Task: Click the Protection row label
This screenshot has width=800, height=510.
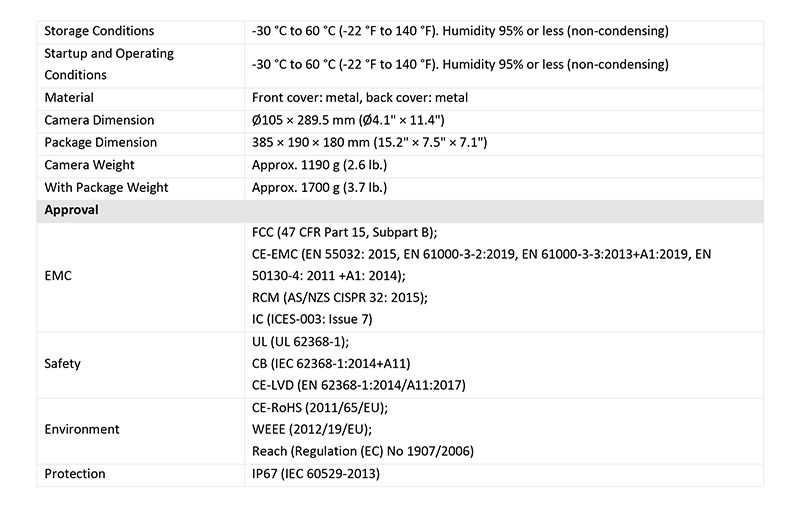Action: coord(75,474)
